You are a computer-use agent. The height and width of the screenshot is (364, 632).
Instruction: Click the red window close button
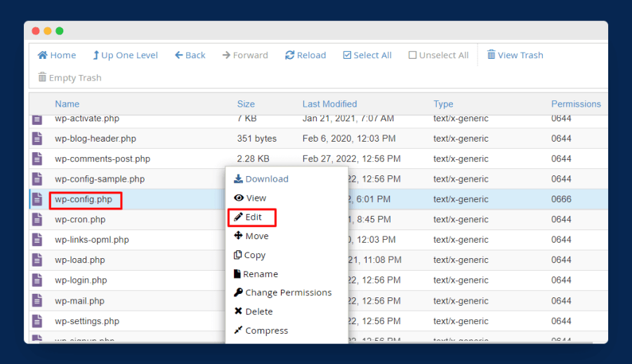pyautogui.click(x=36, y=31)
